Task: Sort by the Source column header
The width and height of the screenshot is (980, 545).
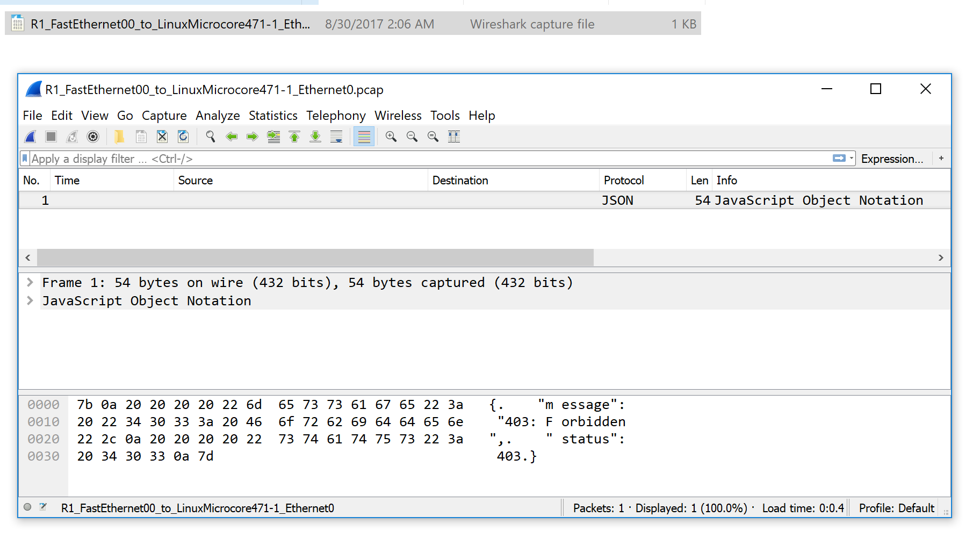Action: click(301, 181)
